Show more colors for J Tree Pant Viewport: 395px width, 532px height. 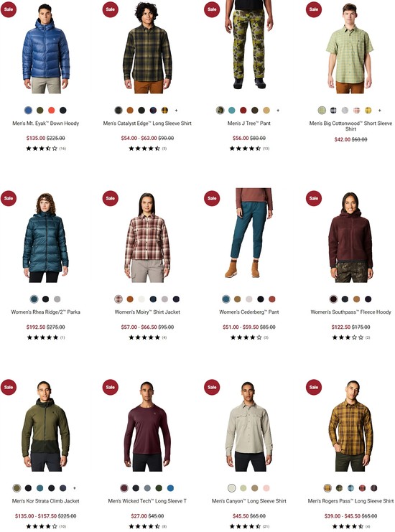click(278, 111)
